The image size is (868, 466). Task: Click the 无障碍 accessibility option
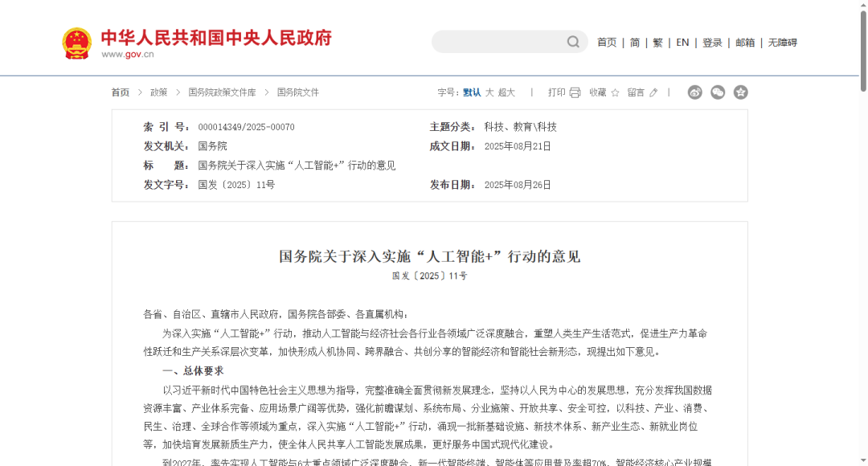781,42
